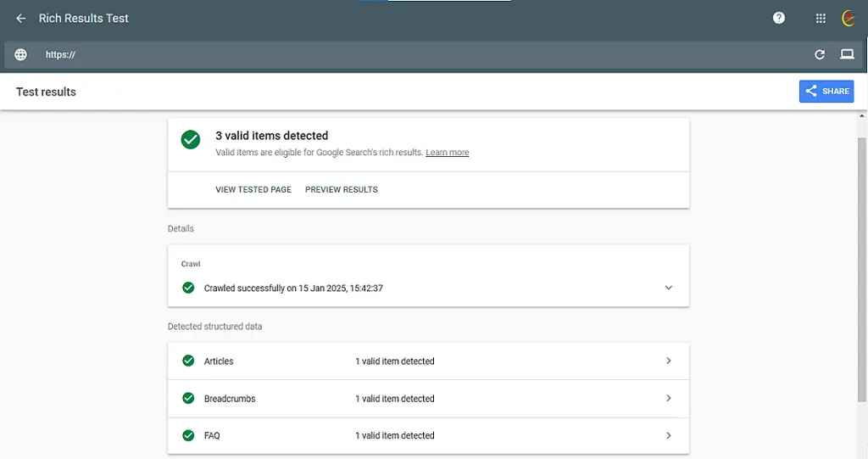Click green checkmark next to 3 valid items

pos(191,140)
